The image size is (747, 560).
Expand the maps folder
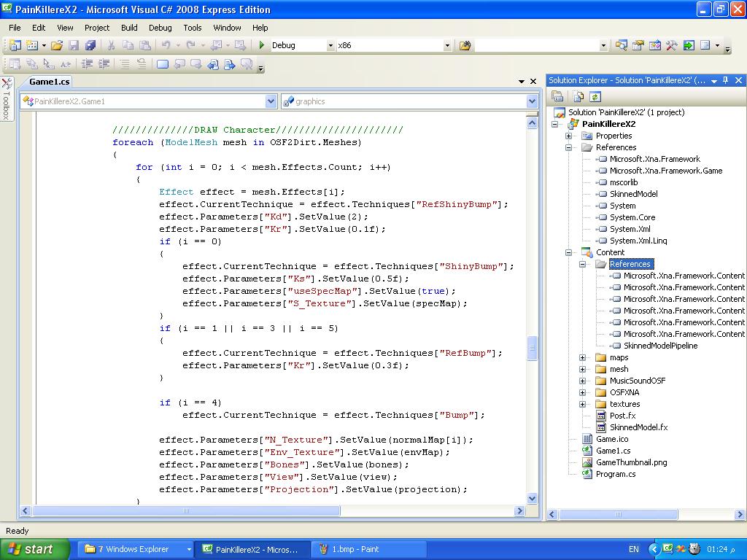[582, 357]
